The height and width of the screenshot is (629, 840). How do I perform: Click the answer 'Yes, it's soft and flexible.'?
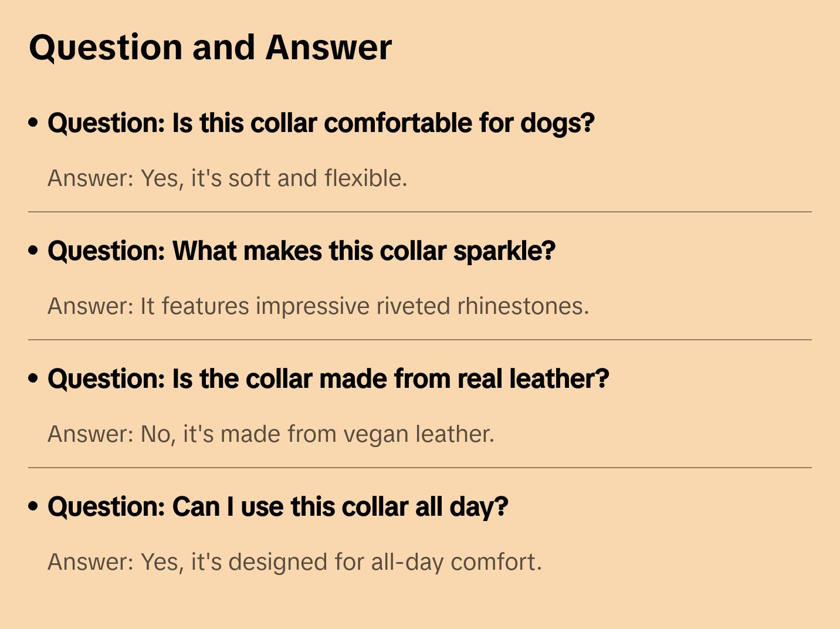click(227, 178)
